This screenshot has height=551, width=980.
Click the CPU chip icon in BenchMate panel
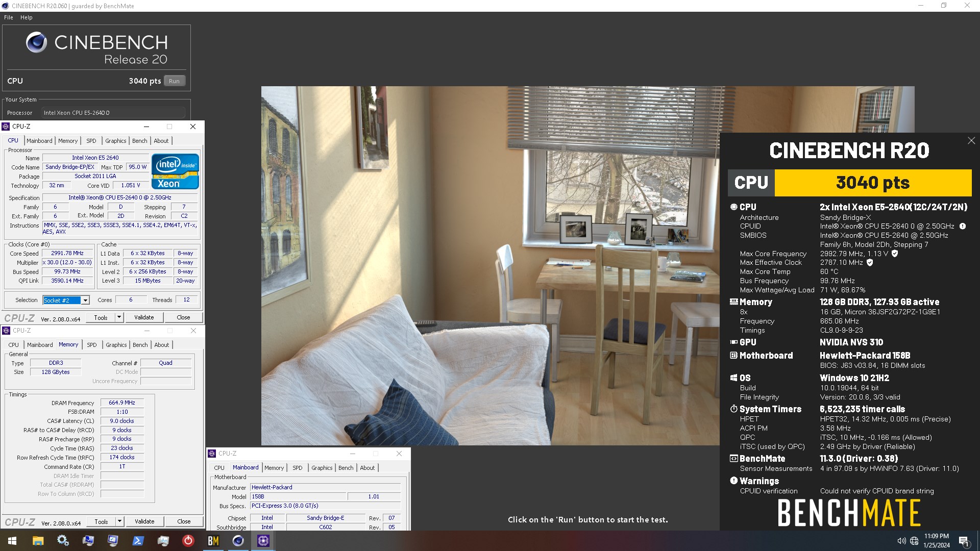733,207
